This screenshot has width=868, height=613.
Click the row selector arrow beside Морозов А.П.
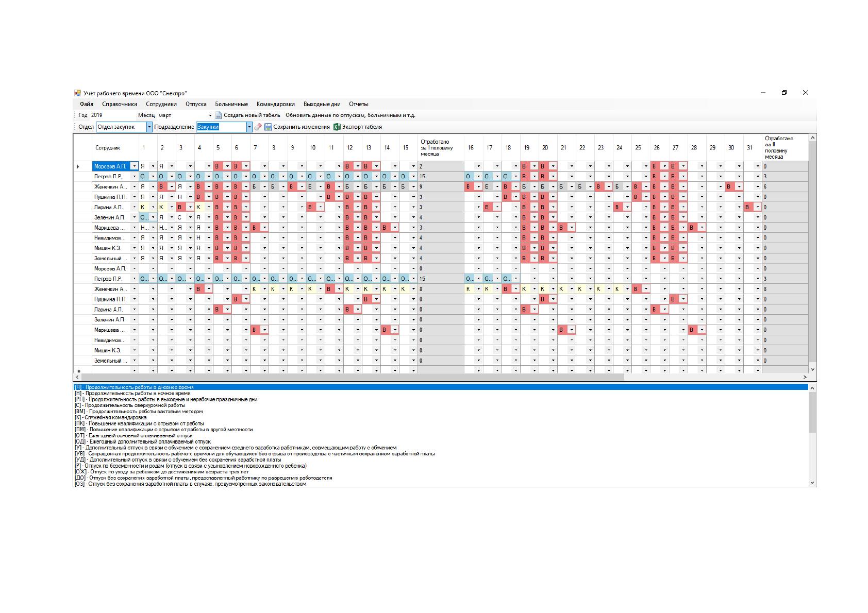coord(78,166)
